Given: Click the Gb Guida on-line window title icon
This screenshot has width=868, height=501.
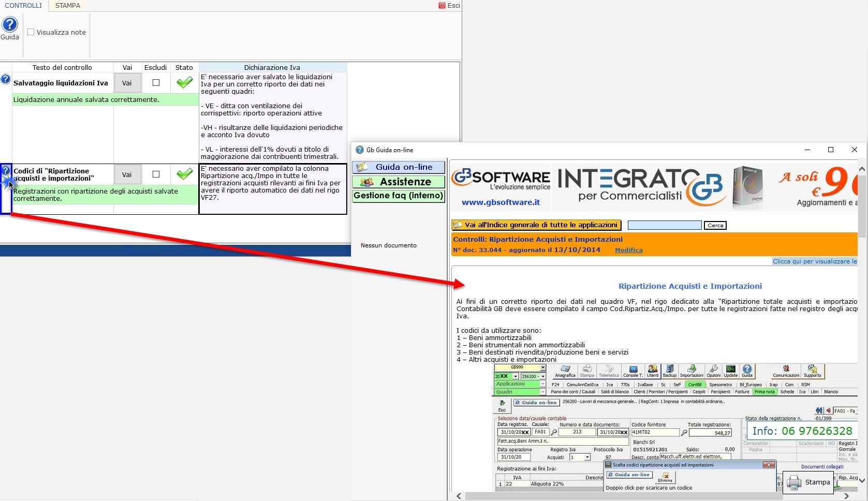Looking at the screenshot, I should [360, 150].
